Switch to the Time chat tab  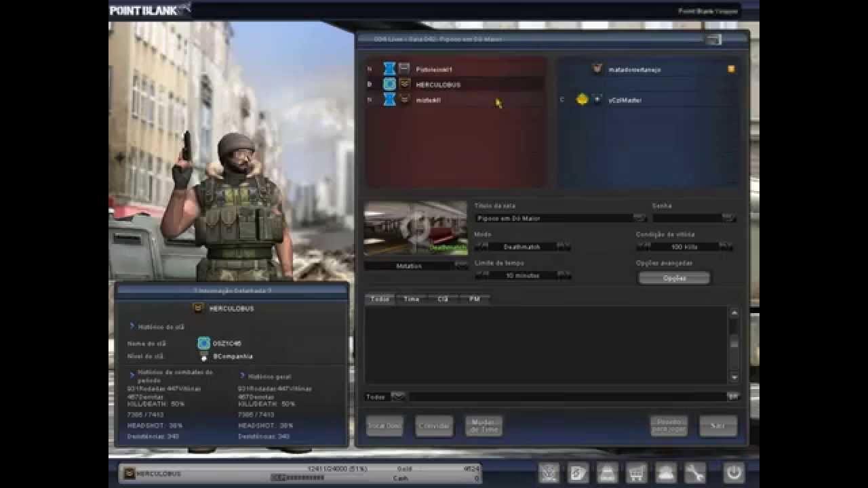pyautogui.click(x=411, y=299)
